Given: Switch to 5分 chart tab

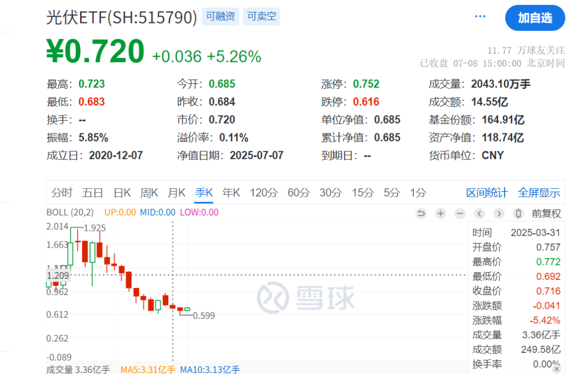Looking at the screenshot, I should [392, 193].
